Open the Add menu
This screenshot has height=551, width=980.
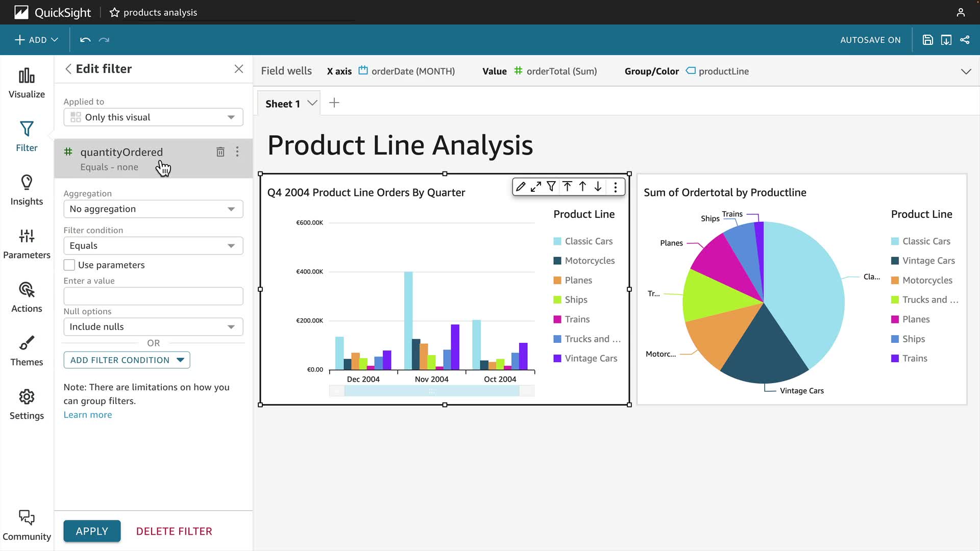(36, 40)
